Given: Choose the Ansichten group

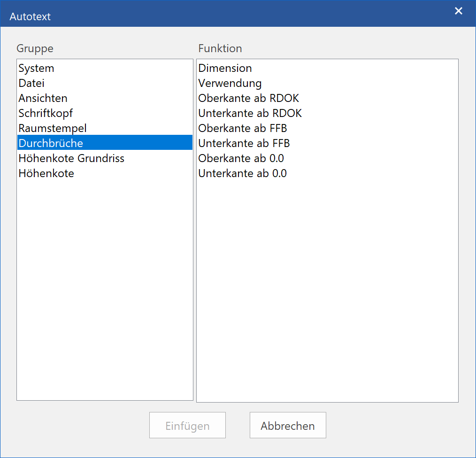Looking at the screenshot, I should [x=105, y=98].
